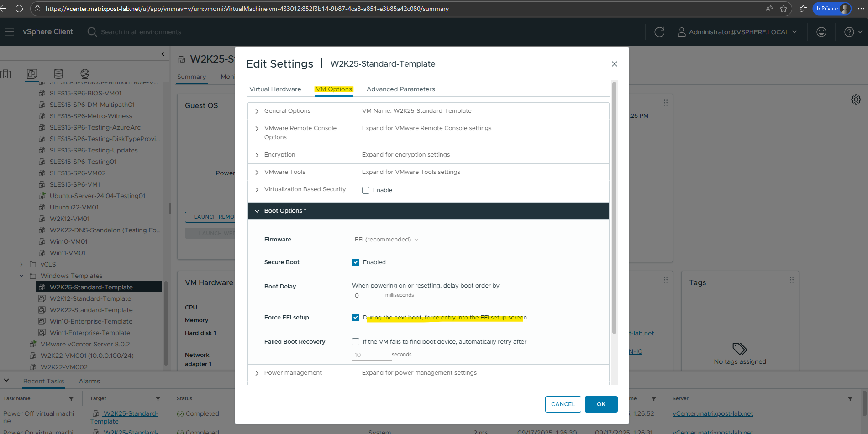Expand the Power management section
Screen dimensions: 868x434
tap(257, 373)
